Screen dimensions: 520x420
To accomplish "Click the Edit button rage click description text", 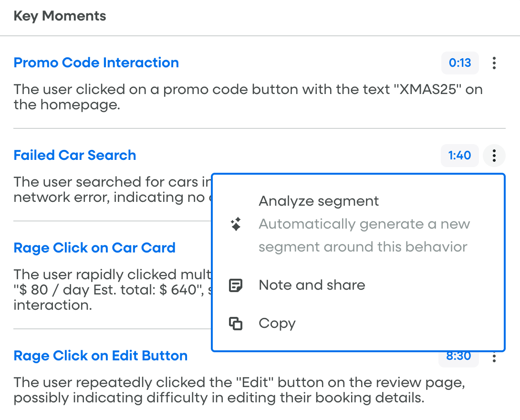I will [x=239, y=390].
